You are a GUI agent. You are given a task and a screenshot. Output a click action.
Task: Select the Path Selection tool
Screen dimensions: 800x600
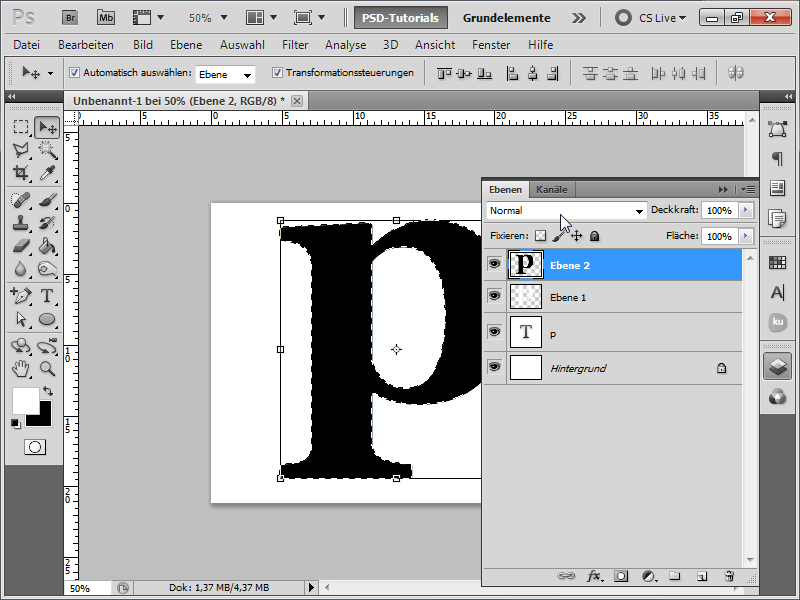pyautogui.click(x=21, y=319)
